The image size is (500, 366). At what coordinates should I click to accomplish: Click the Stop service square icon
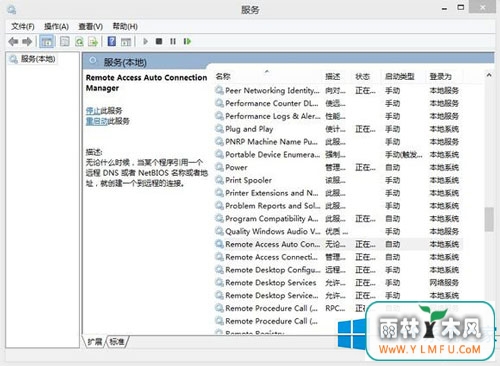(x=159, y=41)
